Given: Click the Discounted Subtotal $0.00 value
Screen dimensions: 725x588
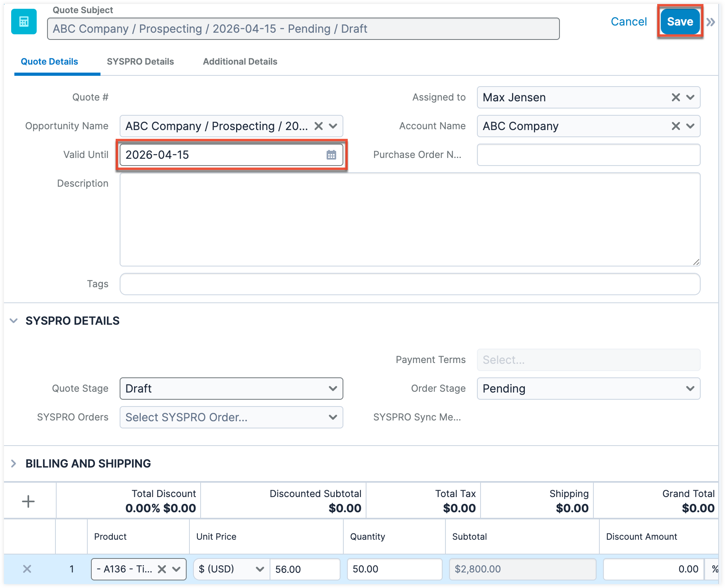Looking at the screenshot, I should click(x=345, y=508).
